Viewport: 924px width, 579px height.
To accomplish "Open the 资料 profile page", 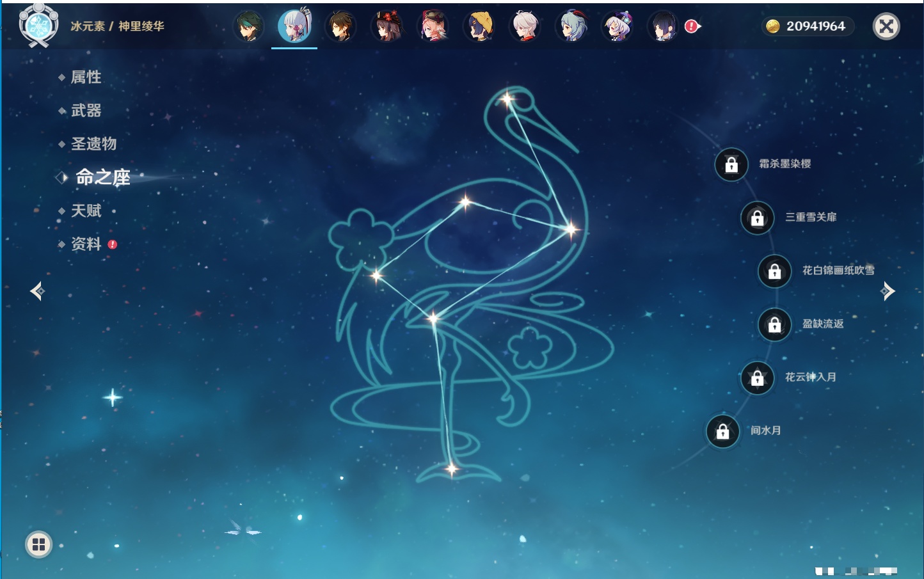I will 86,244.
